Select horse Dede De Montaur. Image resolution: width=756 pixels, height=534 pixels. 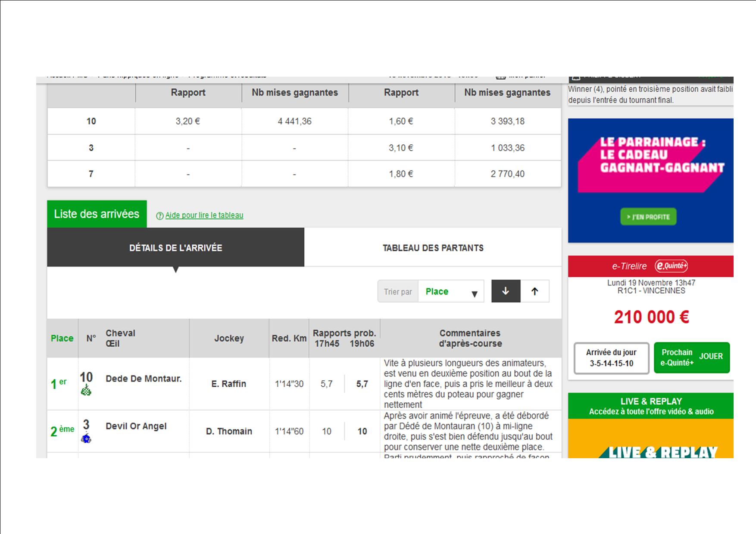tap(144, 379)
